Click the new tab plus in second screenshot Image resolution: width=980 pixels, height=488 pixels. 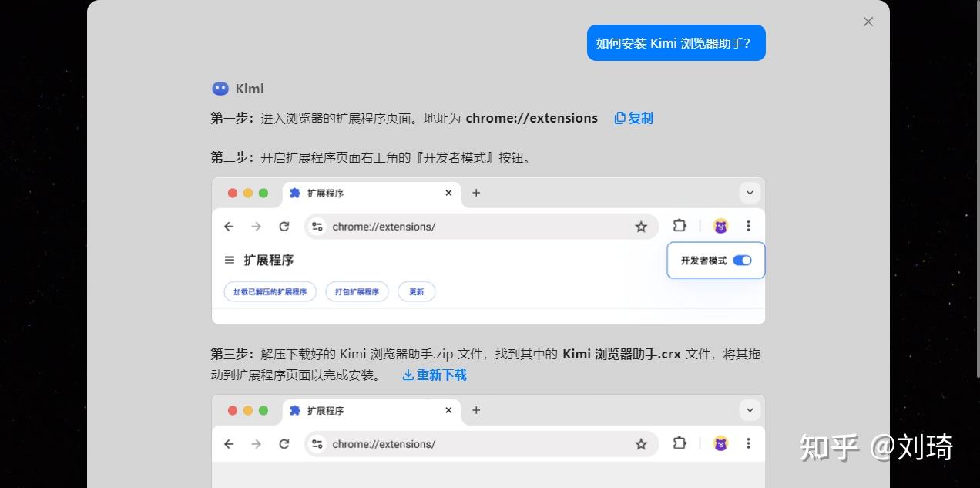tap(476, 410)
